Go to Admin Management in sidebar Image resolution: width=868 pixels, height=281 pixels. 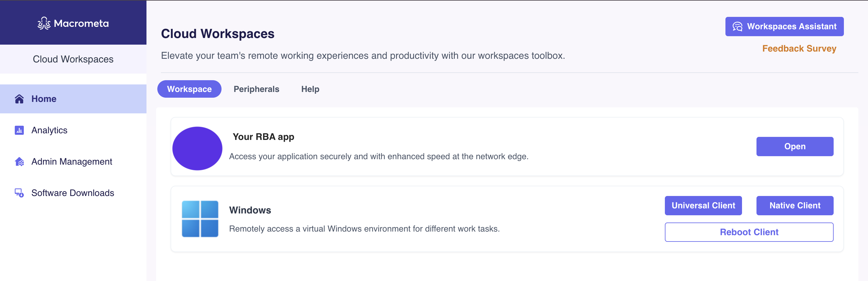[71, 162]
